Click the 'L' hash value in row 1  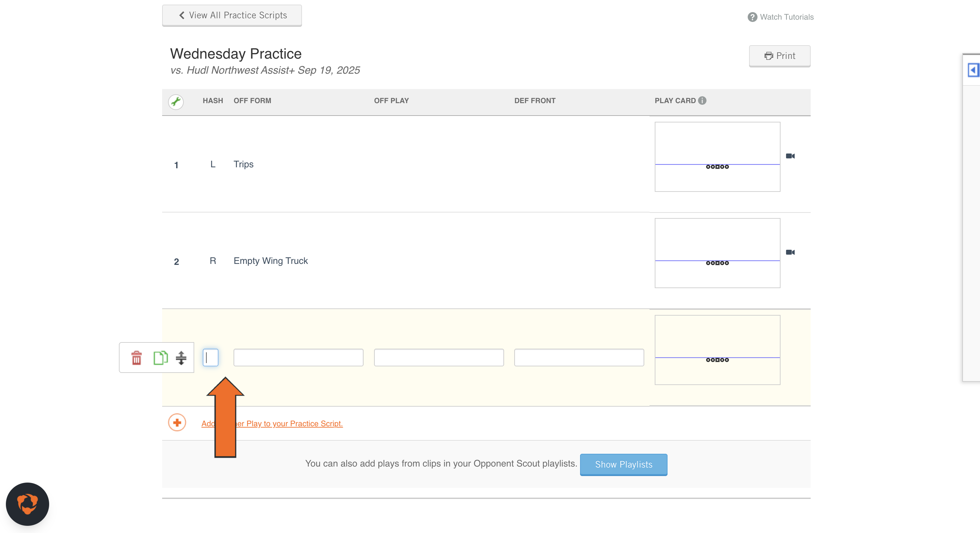coord(213,164)
